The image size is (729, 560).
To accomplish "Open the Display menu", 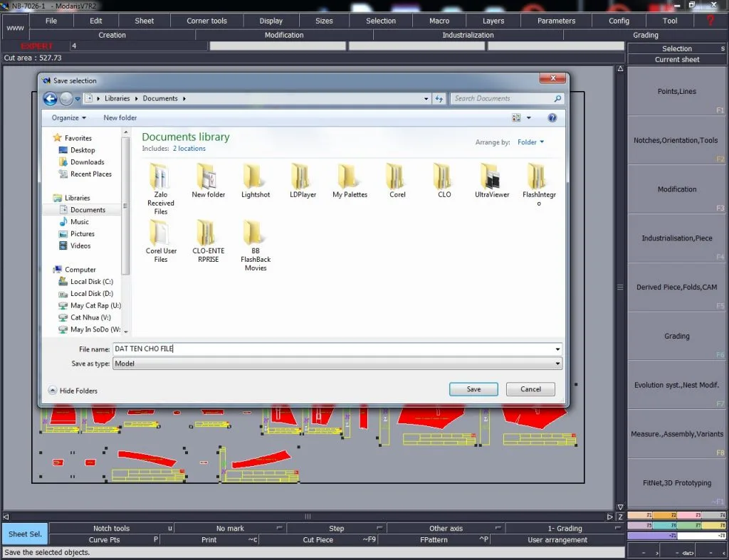I will click(271, 21).
